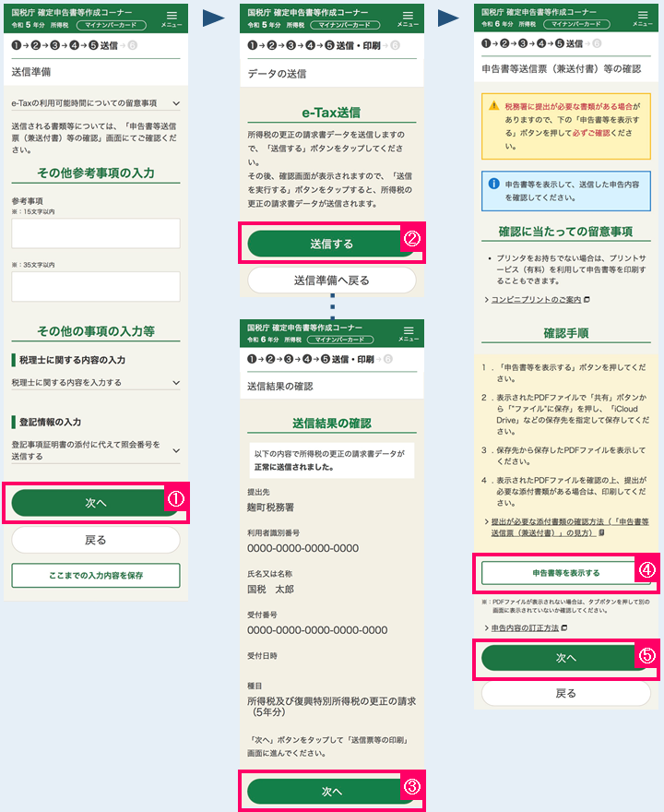Viewport: 664px width, 812px height.
Task: Click the 提出先 label
Action: click(x=258, y=492)
